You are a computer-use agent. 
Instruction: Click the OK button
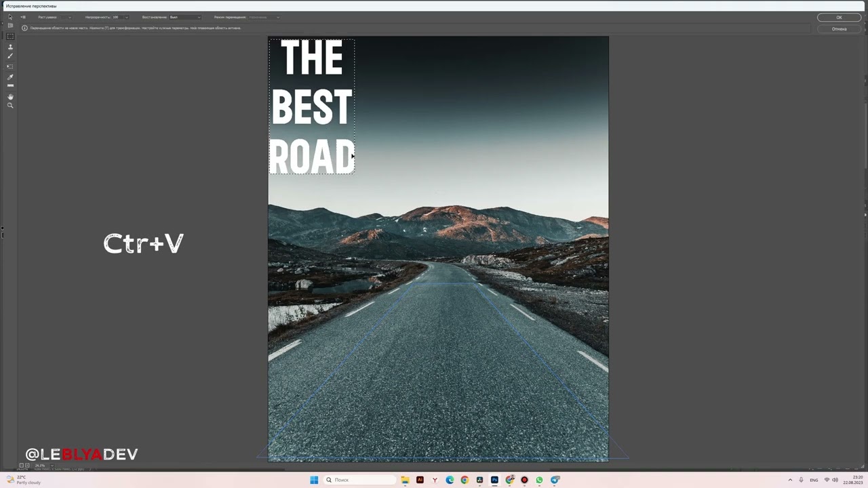839,18
